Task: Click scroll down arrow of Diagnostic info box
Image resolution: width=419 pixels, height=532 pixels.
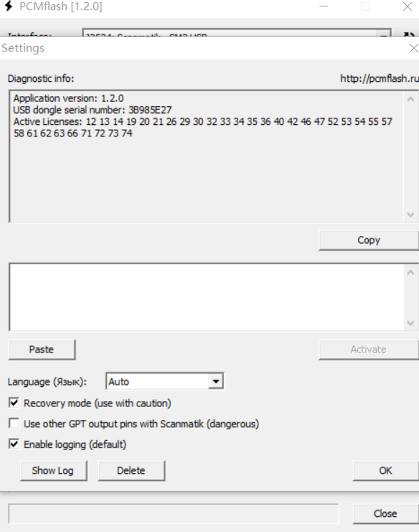Action: (411, 215)
